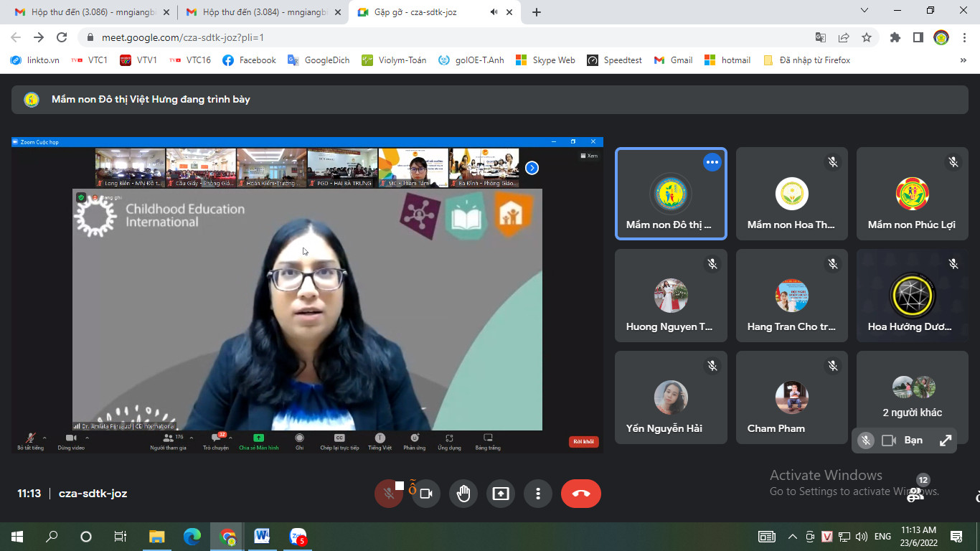Viewport: 980px width, 551px height.
Task: Click the bookmark star in address bar
Action: pos(867,37)
